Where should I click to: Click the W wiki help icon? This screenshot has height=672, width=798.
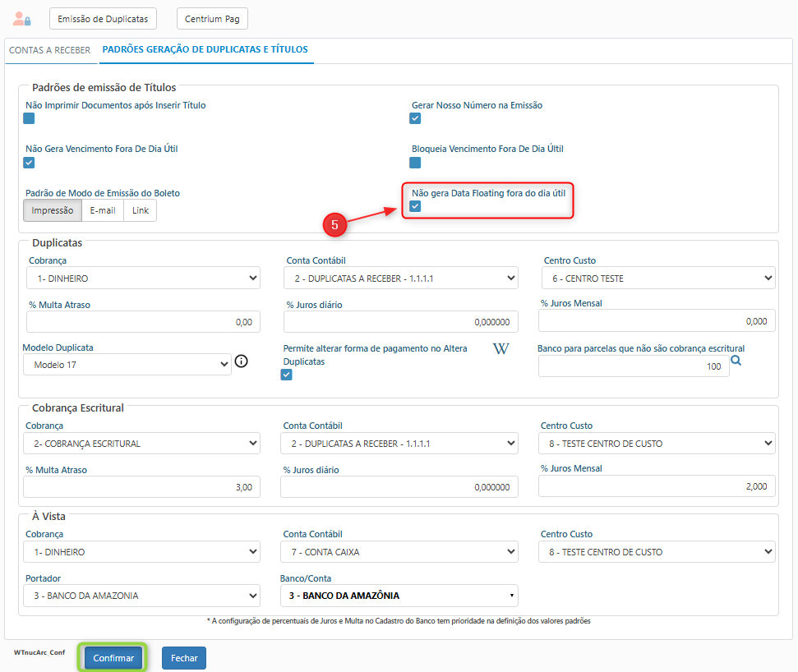point(500,349)
